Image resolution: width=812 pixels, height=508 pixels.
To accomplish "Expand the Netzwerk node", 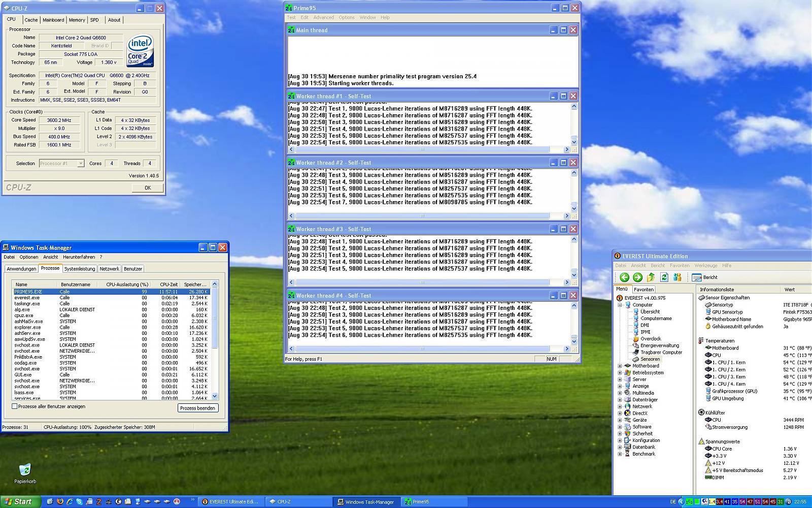I will (x=620, y=406).
